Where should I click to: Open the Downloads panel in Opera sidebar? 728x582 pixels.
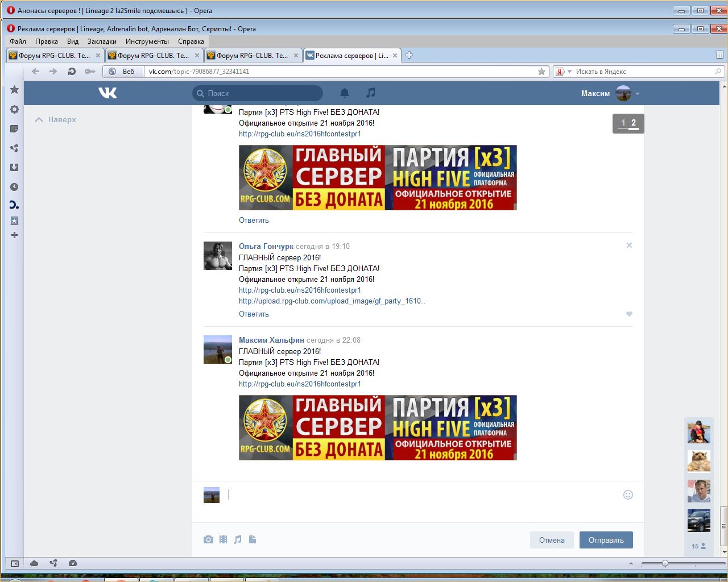15,168
